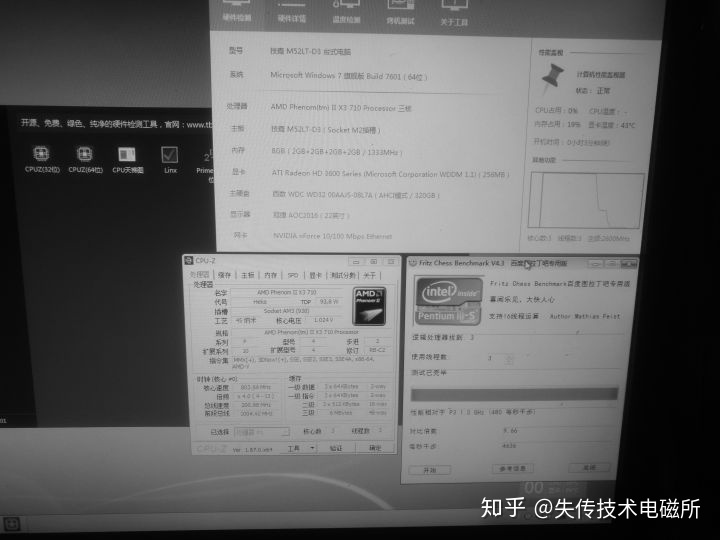Viewport: 720px width, 540px height.
Task: Click the 每秒千步 result value in Fritz Chess
Action: [x=509, y=445]
